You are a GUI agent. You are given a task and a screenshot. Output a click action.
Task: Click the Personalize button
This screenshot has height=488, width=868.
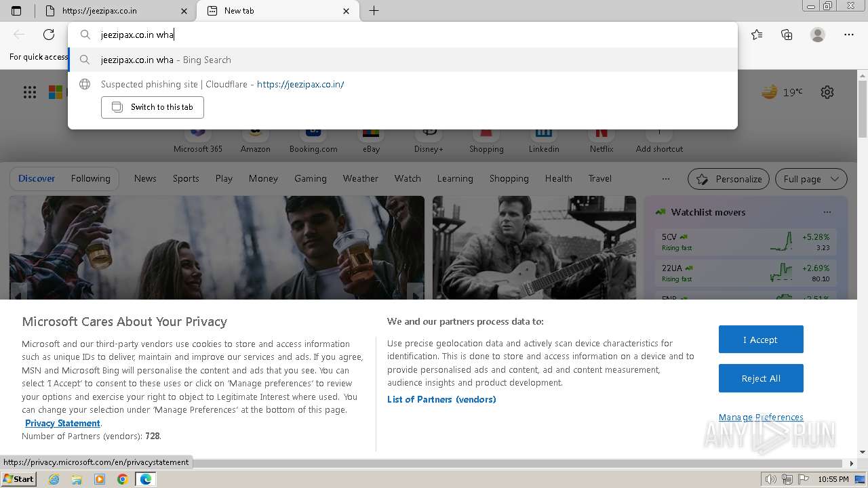[728, 179]
